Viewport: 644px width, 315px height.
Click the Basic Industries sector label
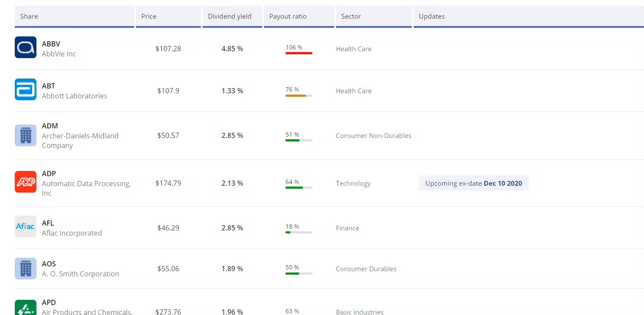pos(360,312)
